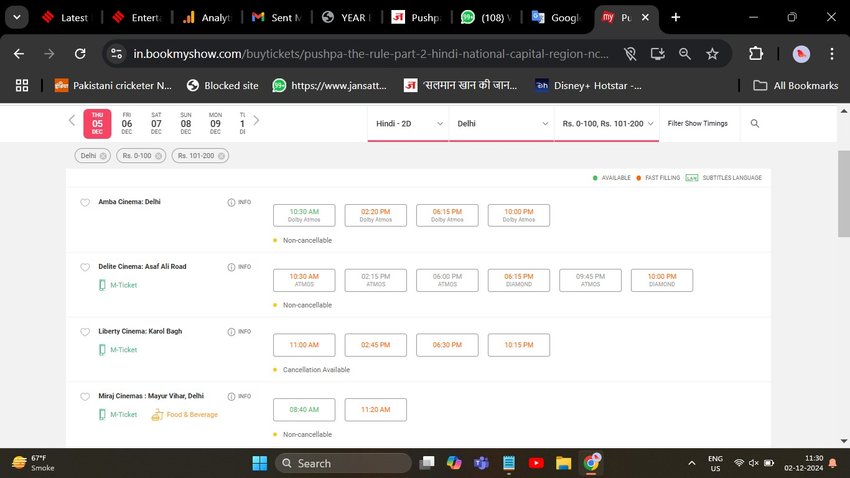
Task: Select Sunday 08 Dec date
Action: [186, 124]
